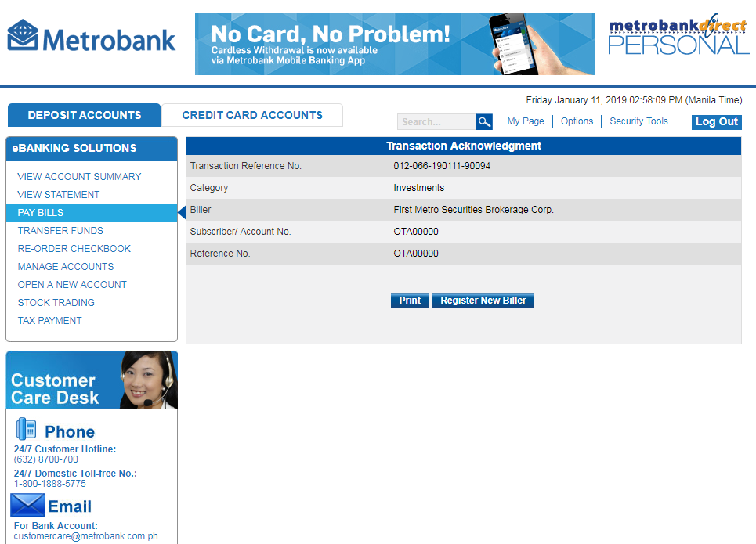The image size is (756, 544).
Task: Open the Options link
Action: 577,121
